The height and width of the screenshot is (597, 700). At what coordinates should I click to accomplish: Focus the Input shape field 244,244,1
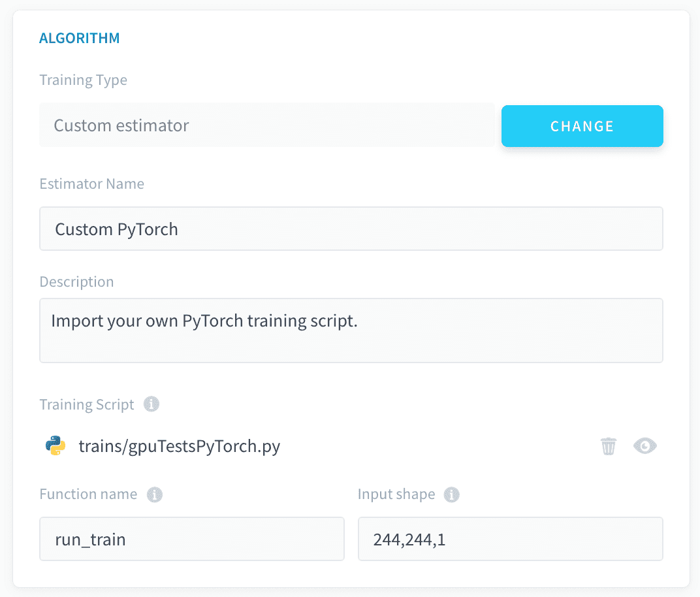click(x=510, y=539)
